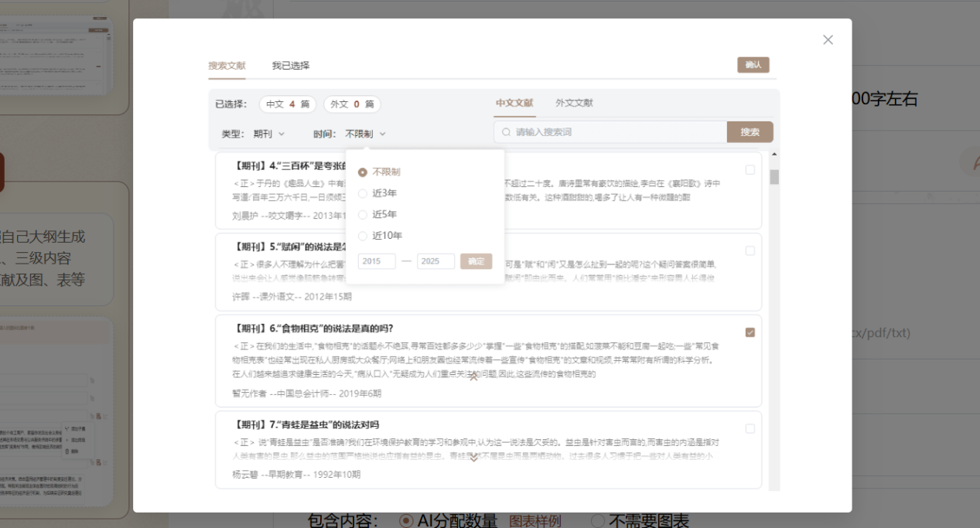Click title "食物相克"的说法是真的吗?
The image size is (980, 528).
tap(313, 329)
